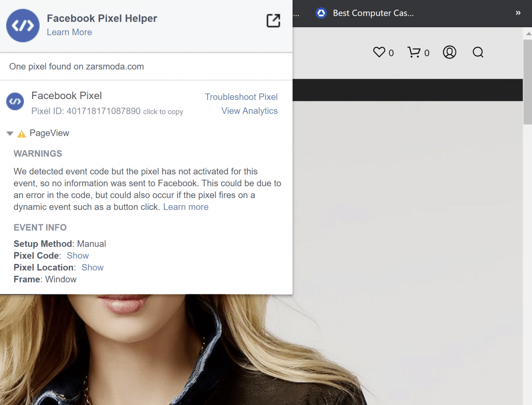
Task: Click the cart count 0
Action: (x=427, y=53)
